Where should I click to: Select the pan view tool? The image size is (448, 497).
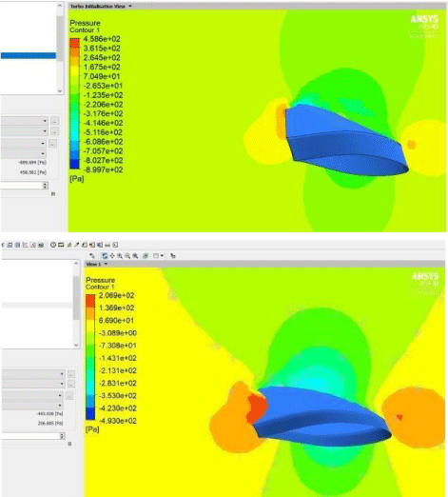[x=112, y=255]
